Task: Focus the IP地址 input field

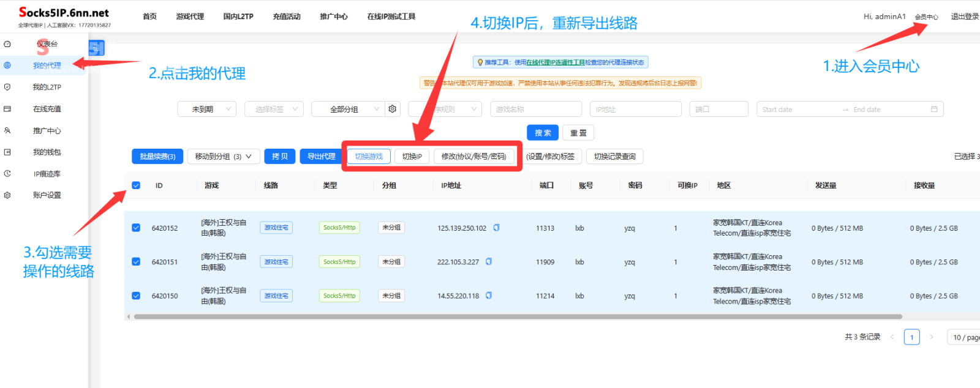Action: point(636,109)
